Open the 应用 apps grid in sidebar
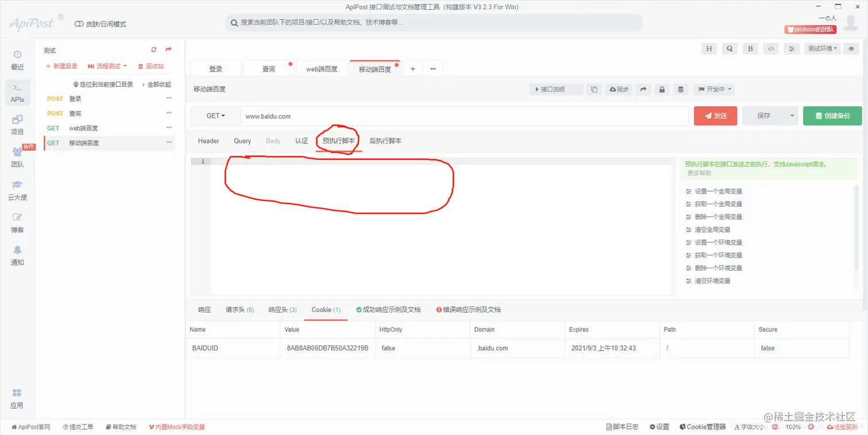The image size is (868, 435). click(17, 398)
